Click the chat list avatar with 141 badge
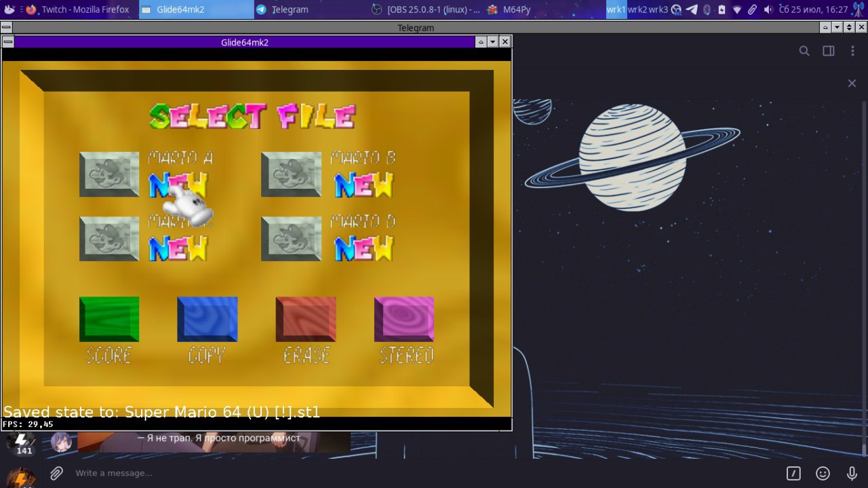 [x=20, y=443]
